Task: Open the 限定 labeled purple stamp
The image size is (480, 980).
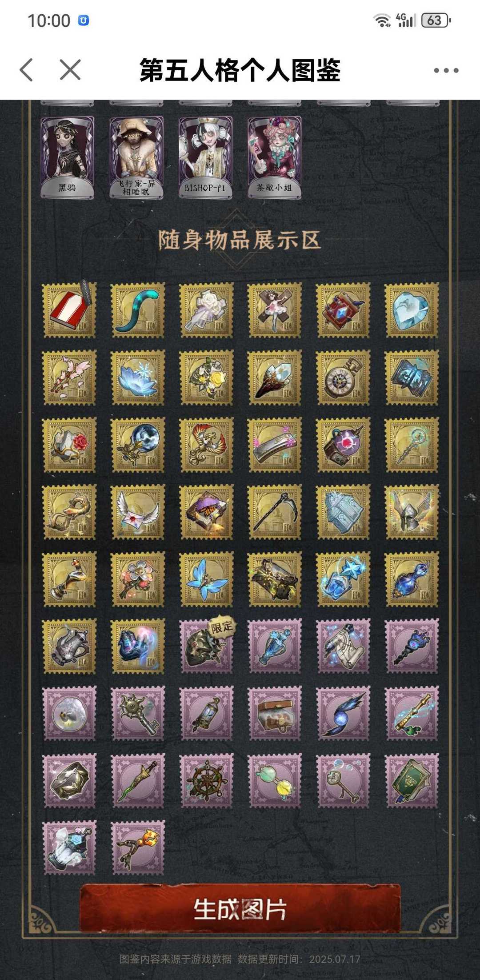Action: (x=206, y=646)
